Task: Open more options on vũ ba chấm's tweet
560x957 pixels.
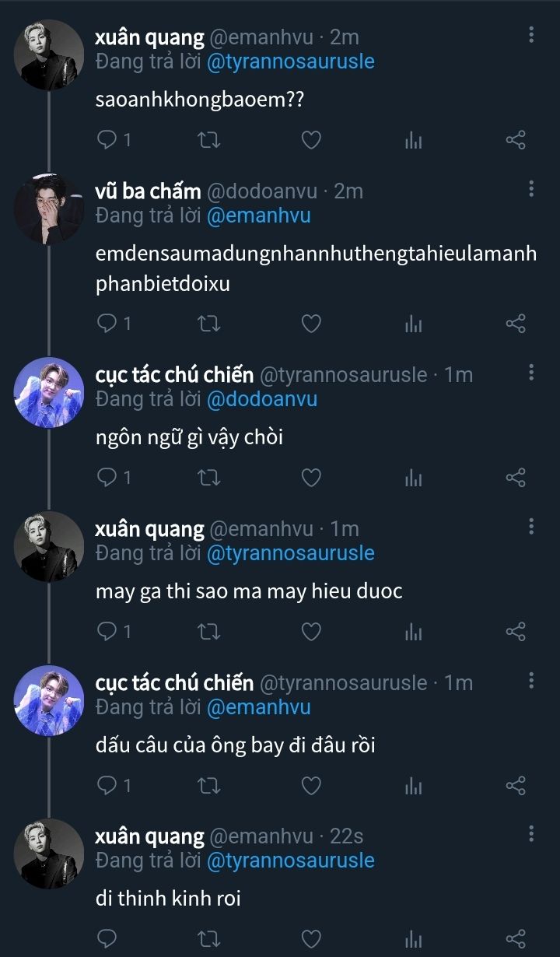Action: tap(531, 188)
